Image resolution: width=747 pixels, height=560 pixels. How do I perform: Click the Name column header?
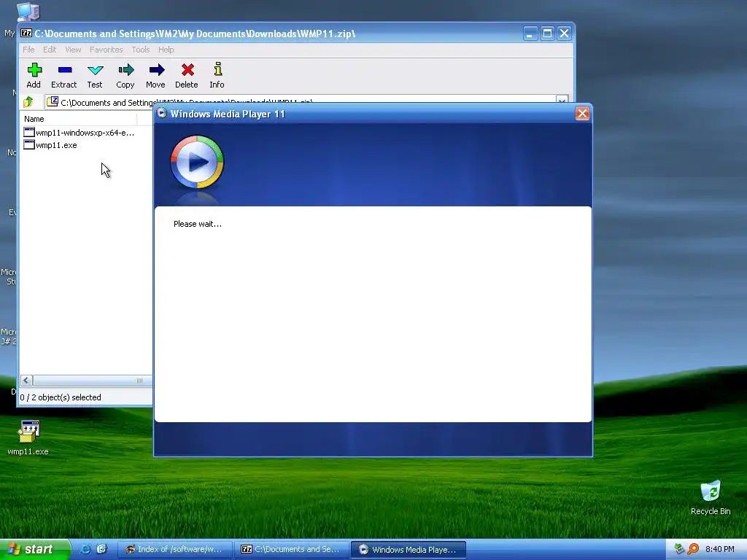(79, 119)
